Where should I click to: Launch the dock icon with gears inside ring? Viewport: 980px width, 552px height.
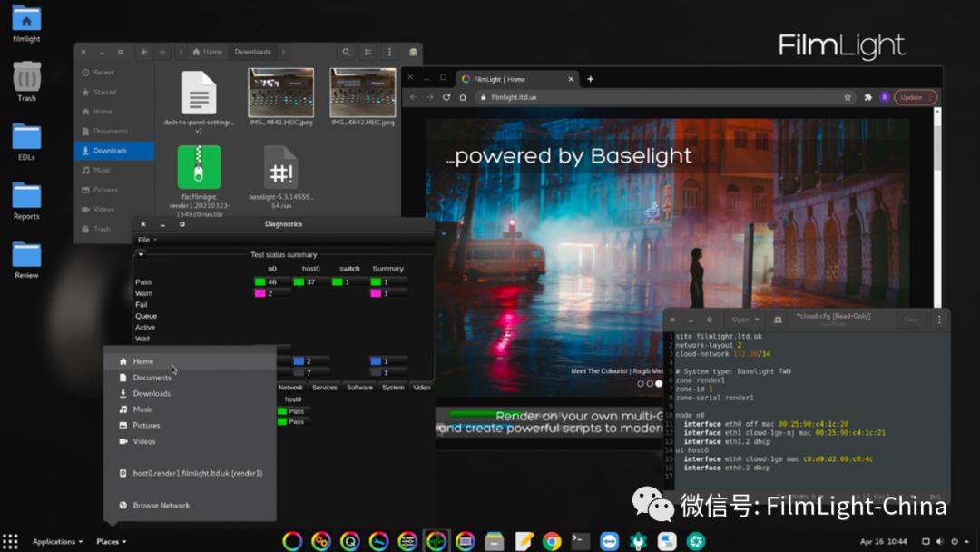tap(320, 541)
